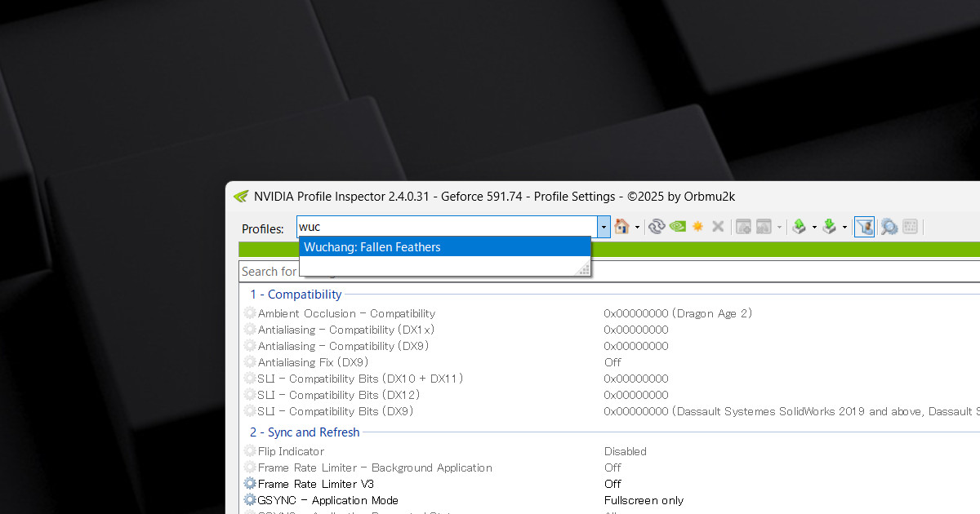The image size is (980, 514).
Task: Collapse the 2 - Sync and Refresh group
Action: pyautogui.click(x=305, y=432)
